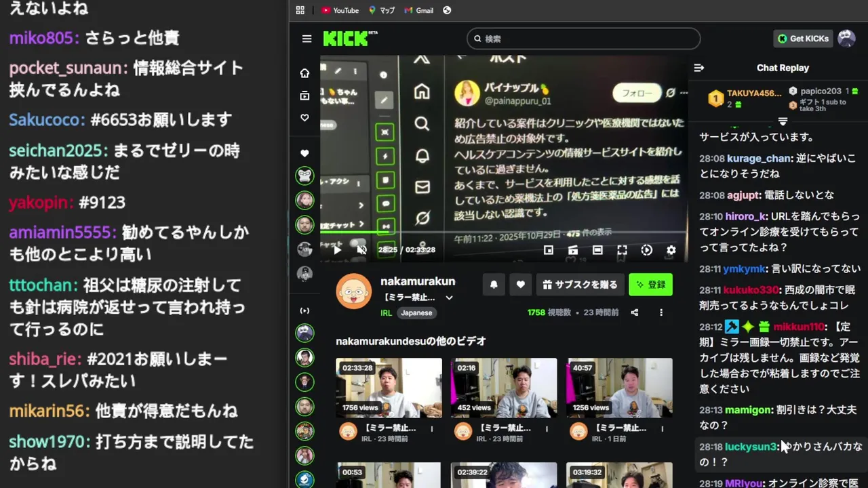This screenshot has width=868, height=488.
Task: Open the browser apps grid icon
Action: (300, 10)
